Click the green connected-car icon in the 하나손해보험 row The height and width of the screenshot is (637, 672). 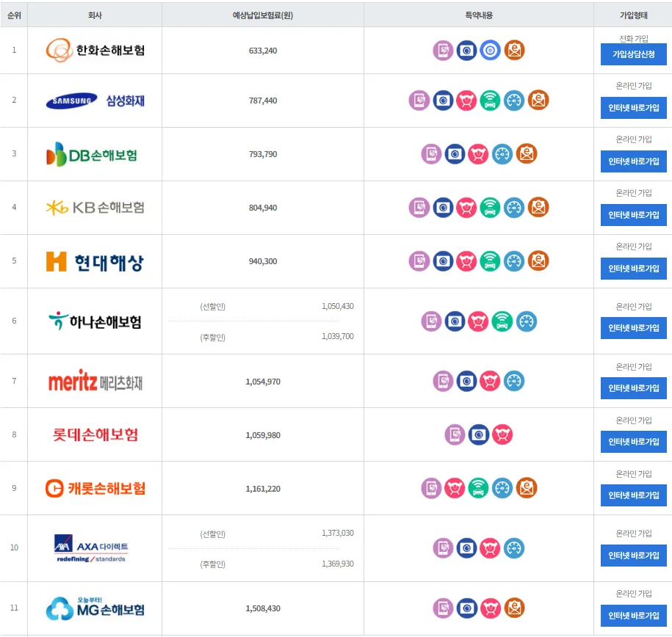pyautogui.click(x=502, y=321)
